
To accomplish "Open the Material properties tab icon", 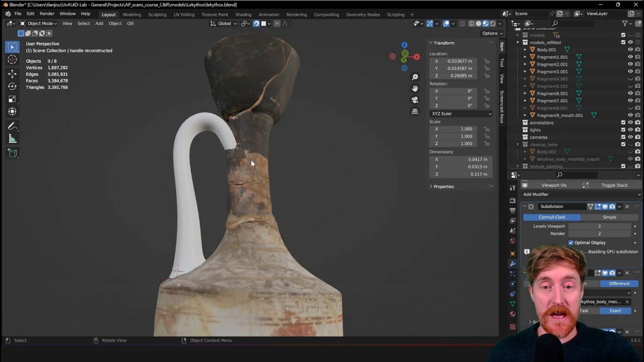I will (x=513, y=314).
